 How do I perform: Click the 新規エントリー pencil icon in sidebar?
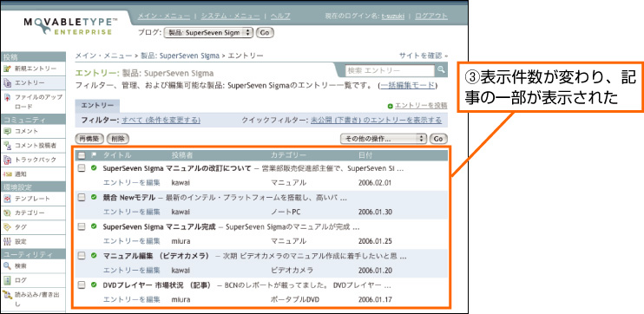[x=7, y=69]
